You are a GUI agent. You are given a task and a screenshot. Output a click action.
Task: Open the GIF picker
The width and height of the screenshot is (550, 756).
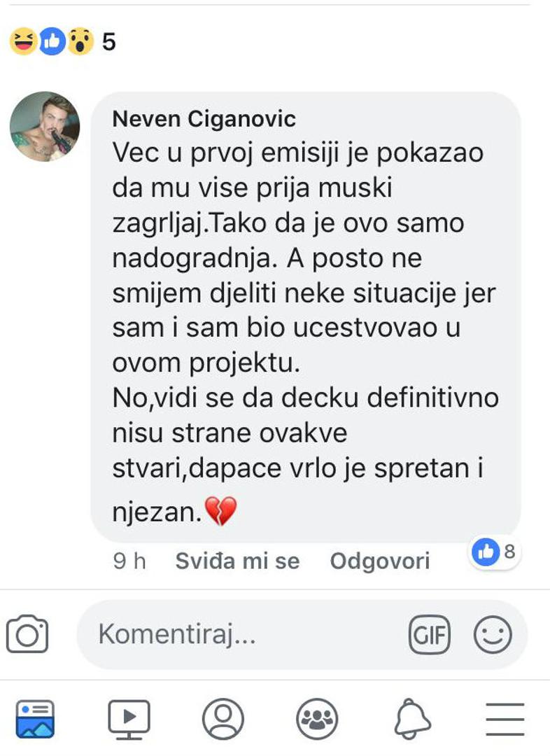point(429,635)
